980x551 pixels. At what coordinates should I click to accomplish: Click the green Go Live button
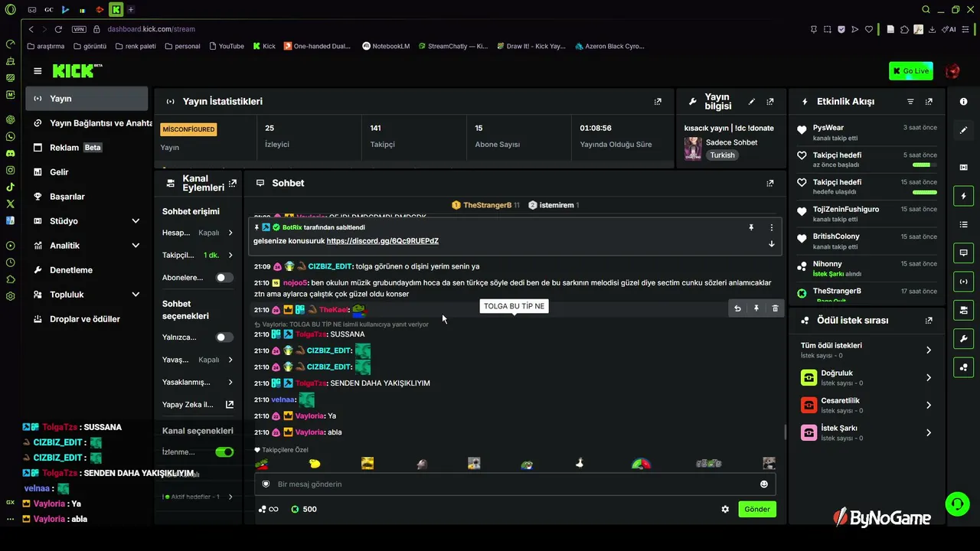[x=911, y=71]
